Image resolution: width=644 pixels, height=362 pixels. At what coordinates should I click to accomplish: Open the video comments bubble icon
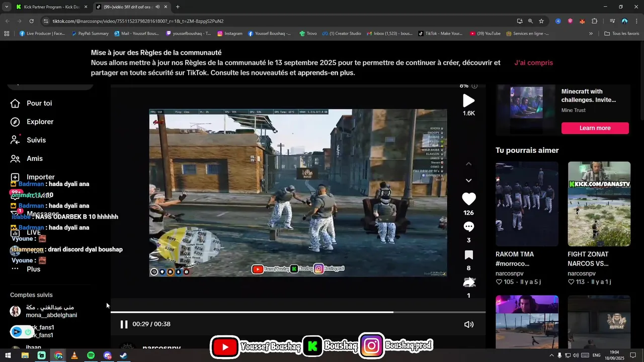(x=468, y=227)
